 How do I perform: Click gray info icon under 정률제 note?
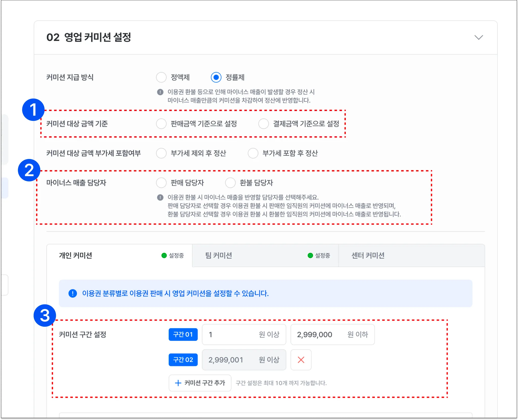160,92
